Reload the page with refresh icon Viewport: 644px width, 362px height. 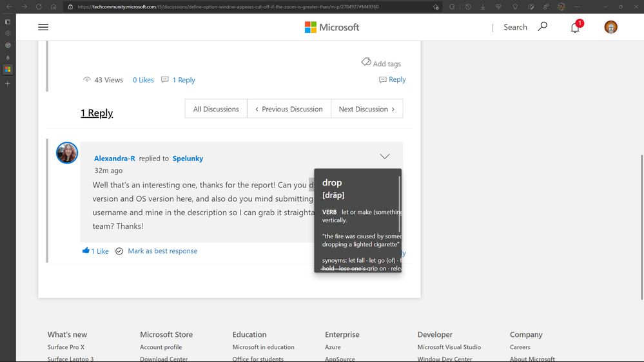(x=39, y=6)
